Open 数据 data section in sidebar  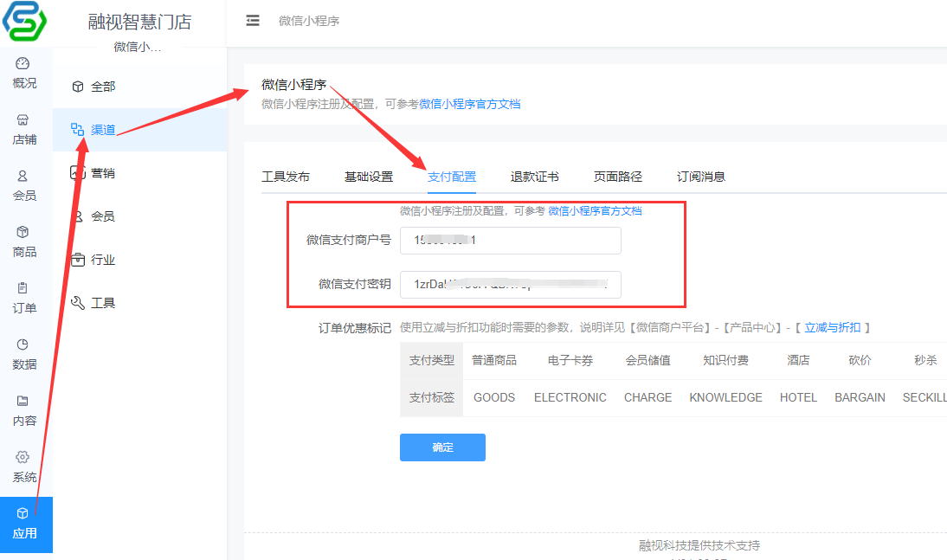tap(24, 355)
